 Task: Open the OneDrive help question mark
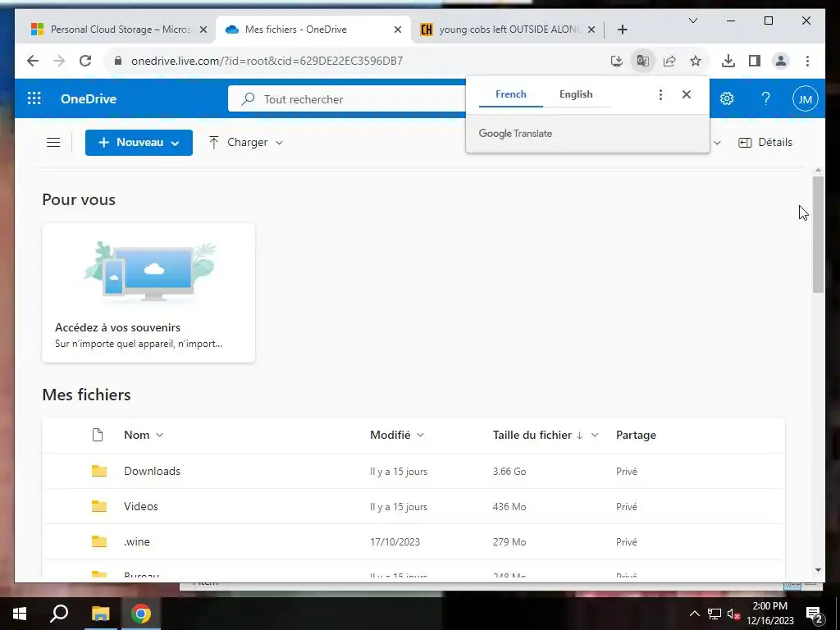[765, 98]
